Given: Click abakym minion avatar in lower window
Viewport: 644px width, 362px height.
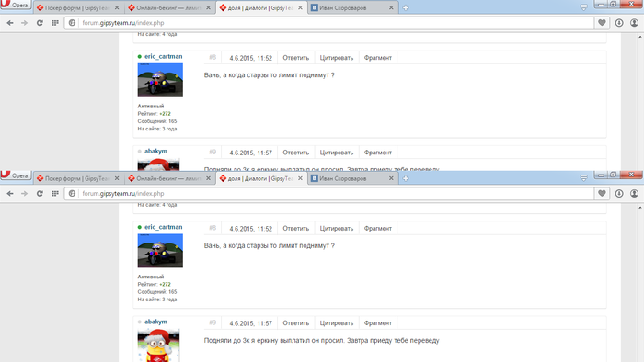Looking at the screenshot, I should (158, 345).
